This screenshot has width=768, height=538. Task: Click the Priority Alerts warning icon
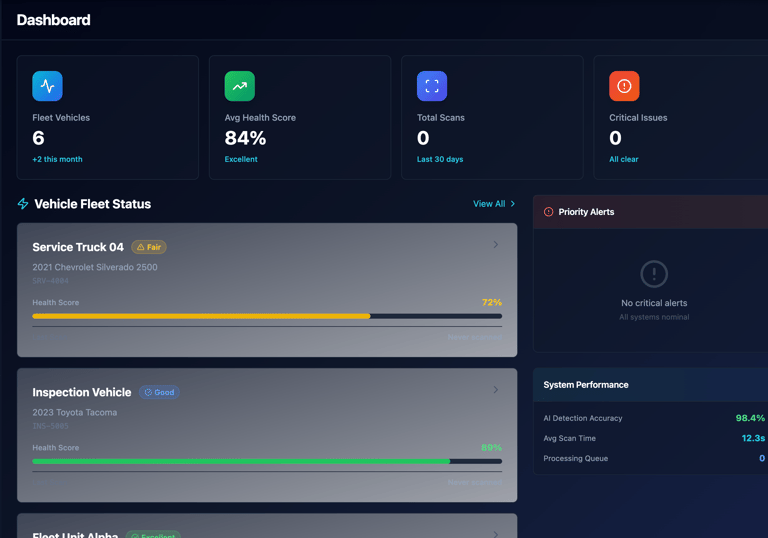(x=549, y=212)
